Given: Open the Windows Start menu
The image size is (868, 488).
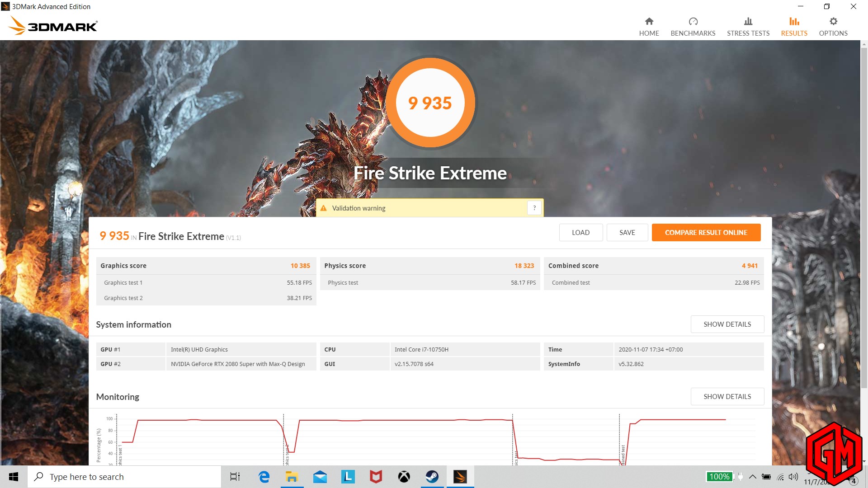Looking at the screenshot, I should [14, 477].
